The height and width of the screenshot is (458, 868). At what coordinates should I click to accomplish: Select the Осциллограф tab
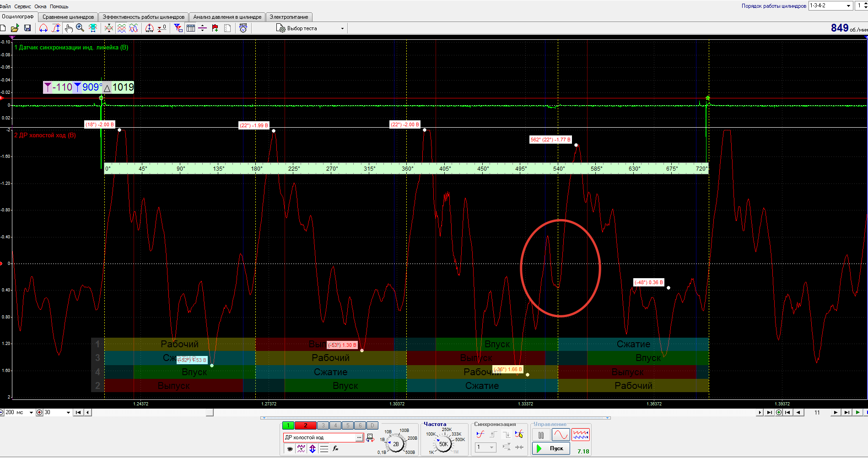coord(18,16)
